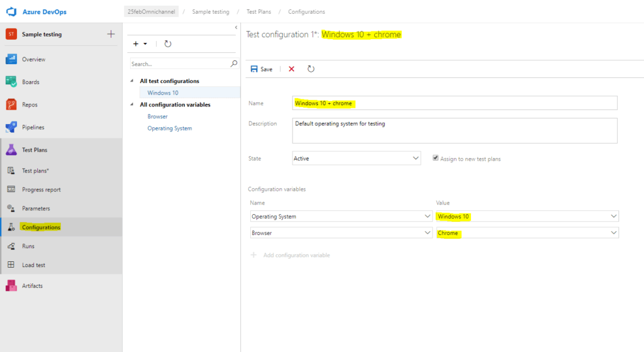The image size is (644, 352).
Task: Refresh the test configuration form
Action: pos(311,69)
